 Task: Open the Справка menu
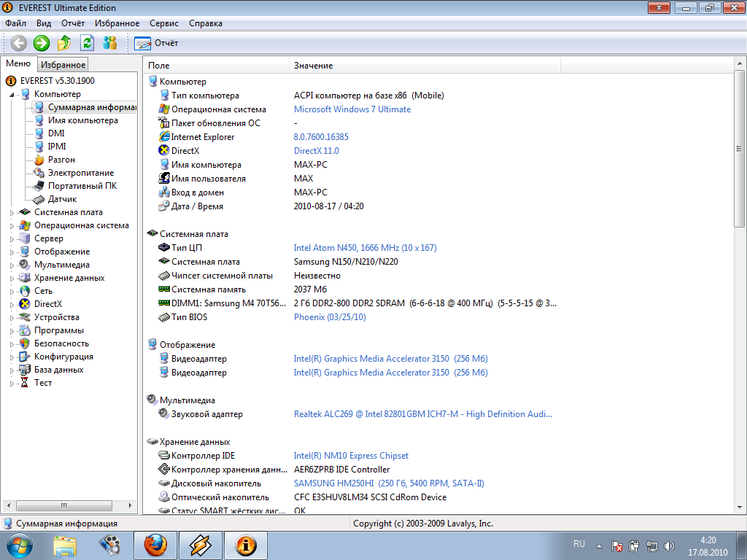click(205, 23)
